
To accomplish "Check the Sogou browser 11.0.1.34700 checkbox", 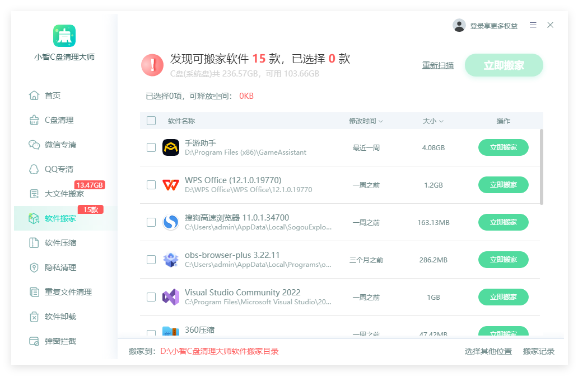I will click(151, 222).
